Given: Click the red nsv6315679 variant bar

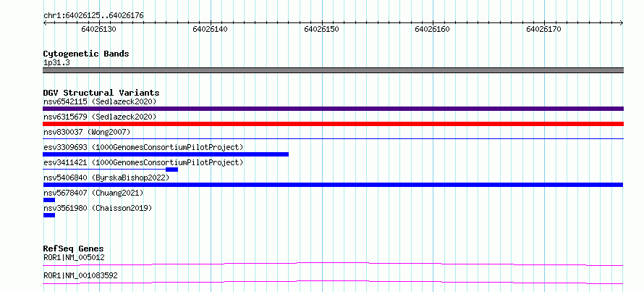Looking at the screenshot, I should (x=333, y=124).
